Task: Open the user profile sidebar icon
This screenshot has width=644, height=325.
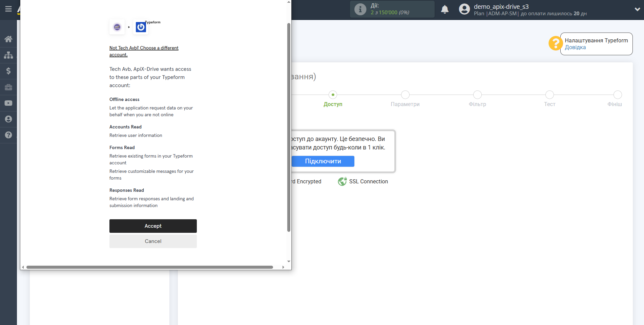Action: pos(8,119)
